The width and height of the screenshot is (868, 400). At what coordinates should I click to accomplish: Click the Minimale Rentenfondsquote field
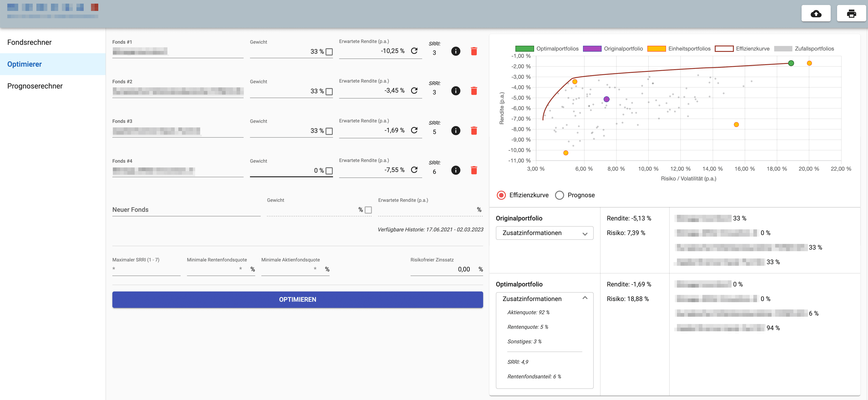click(x=221, y=269)
